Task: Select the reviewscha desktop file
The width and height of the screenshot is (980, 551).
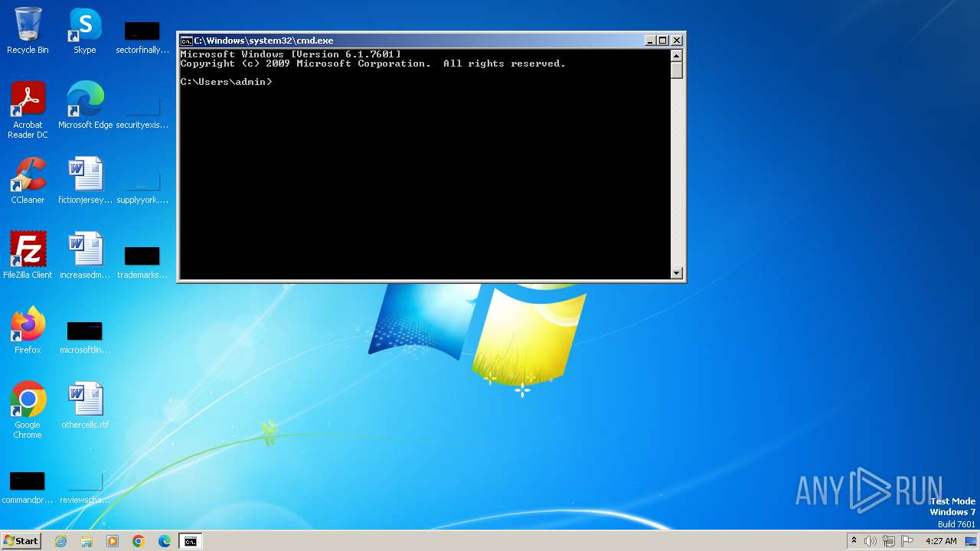Action: pyautogui.click(x=85, y=487)
